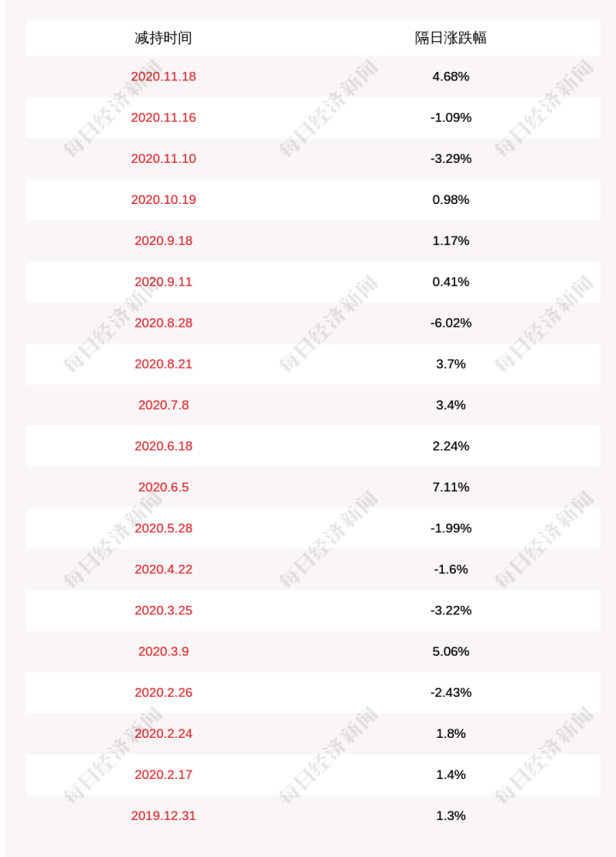
Task: Open the 2020.7.8 date entry
Action: 164,405
